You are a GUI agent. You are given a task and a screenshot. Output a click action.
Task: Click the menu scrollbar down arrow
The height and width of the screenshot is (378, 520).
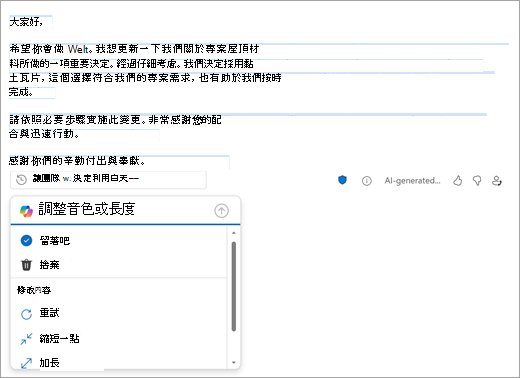[x=234, y=362]
